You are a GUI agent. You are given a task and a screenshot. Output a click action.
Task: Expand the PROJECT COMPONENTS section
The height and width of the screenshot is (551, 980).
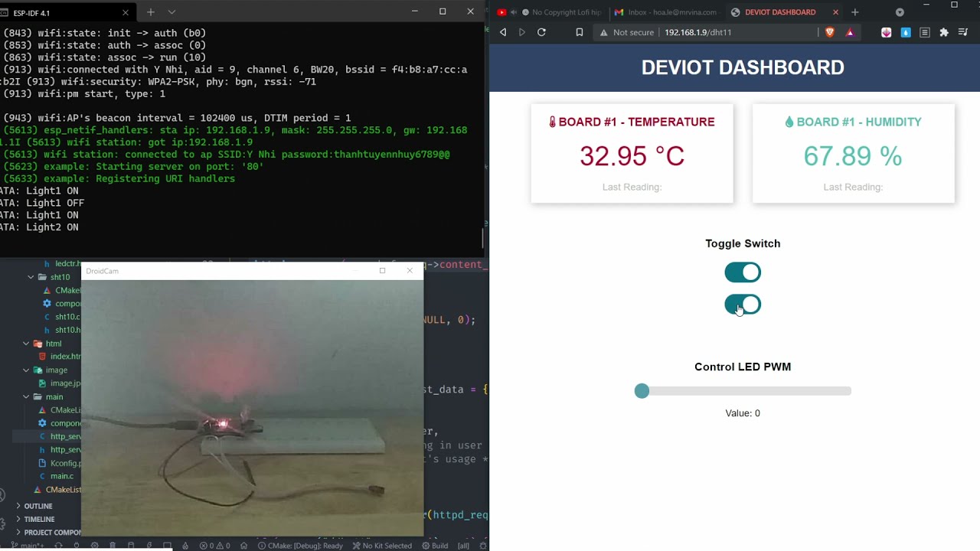[47, 533]
